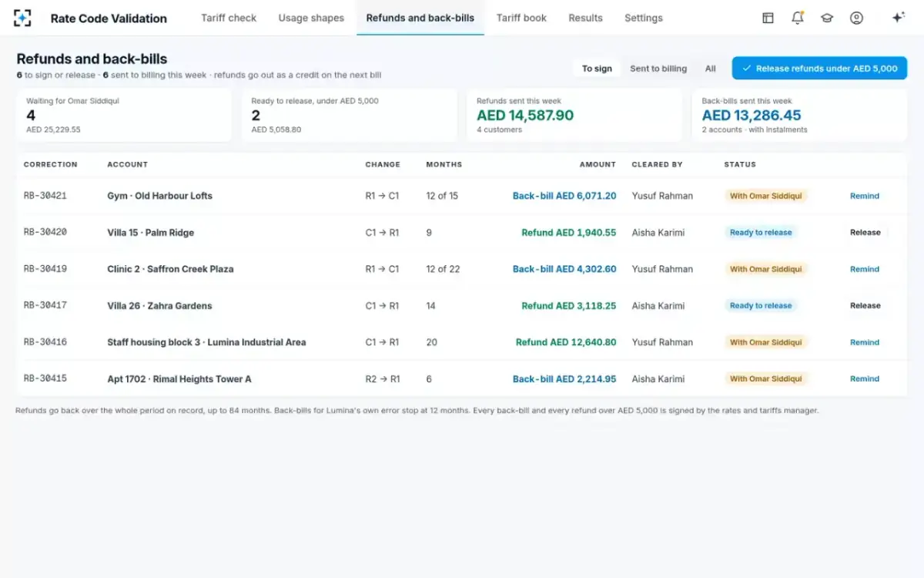924x578 pixels.
Task: Click the Rate Code Validation app logo
Action: [23, 18]
